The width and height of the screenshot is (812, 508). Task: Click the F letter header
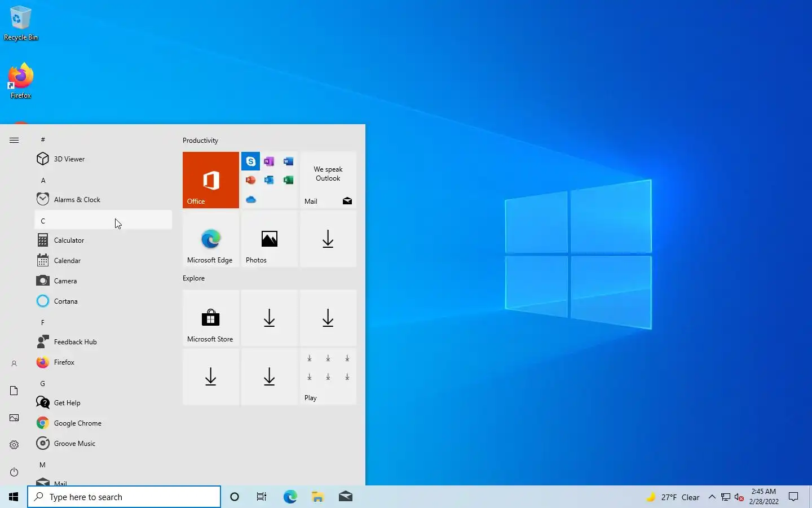[103, 322]
